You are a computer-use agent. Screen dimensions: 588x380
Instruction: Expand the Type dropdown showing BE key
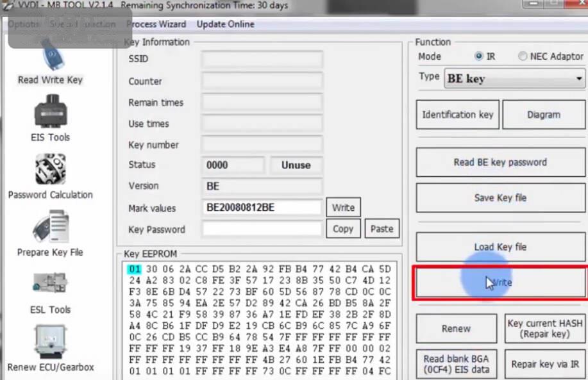pyautogui.click(x=514, y=78)
